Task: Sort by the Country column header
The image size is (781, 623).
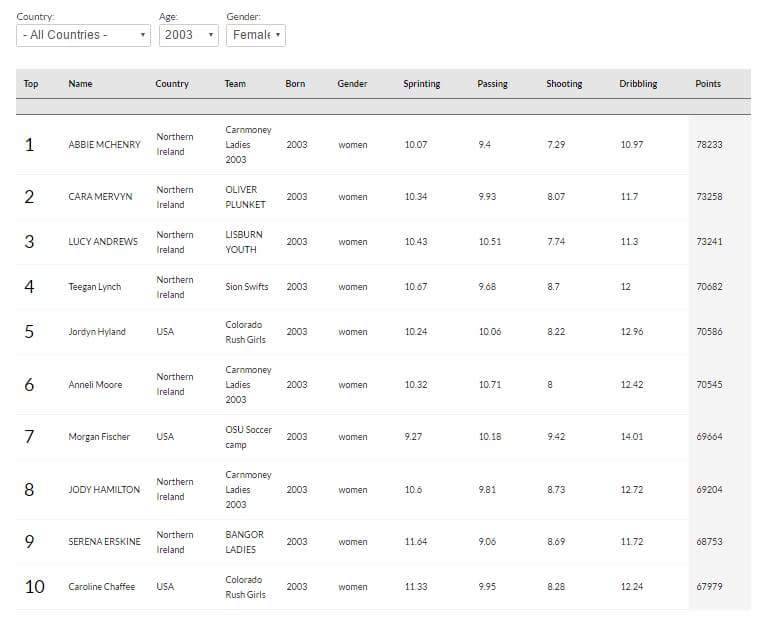Action: coord(172,84)
